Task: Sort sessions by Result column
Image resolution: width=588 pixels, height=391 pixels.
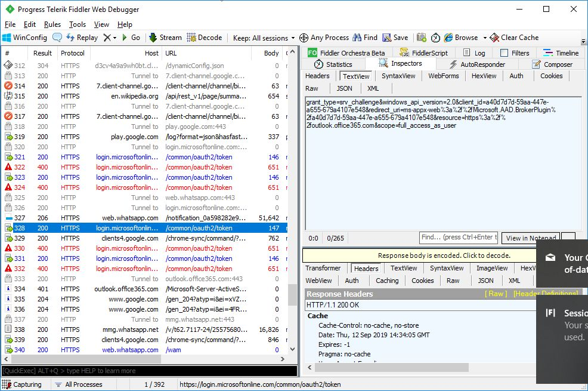Action: pyautogui.click(x=42, y=53)
